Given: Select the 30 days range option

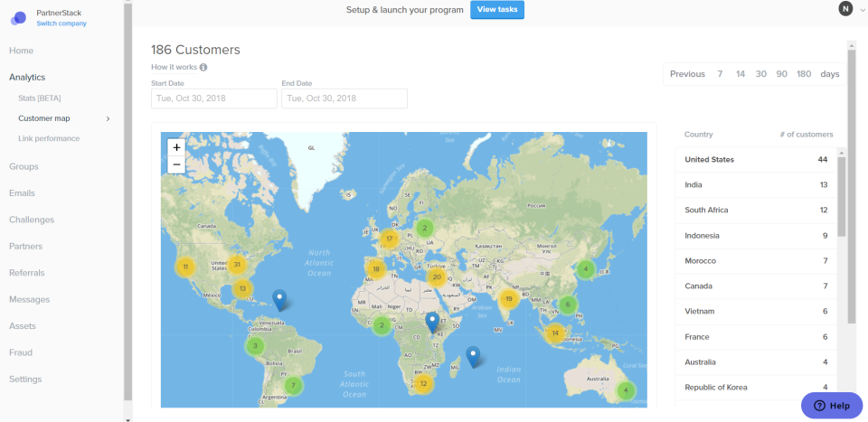Looking at the screenshot, I should (x=761, y=74).
